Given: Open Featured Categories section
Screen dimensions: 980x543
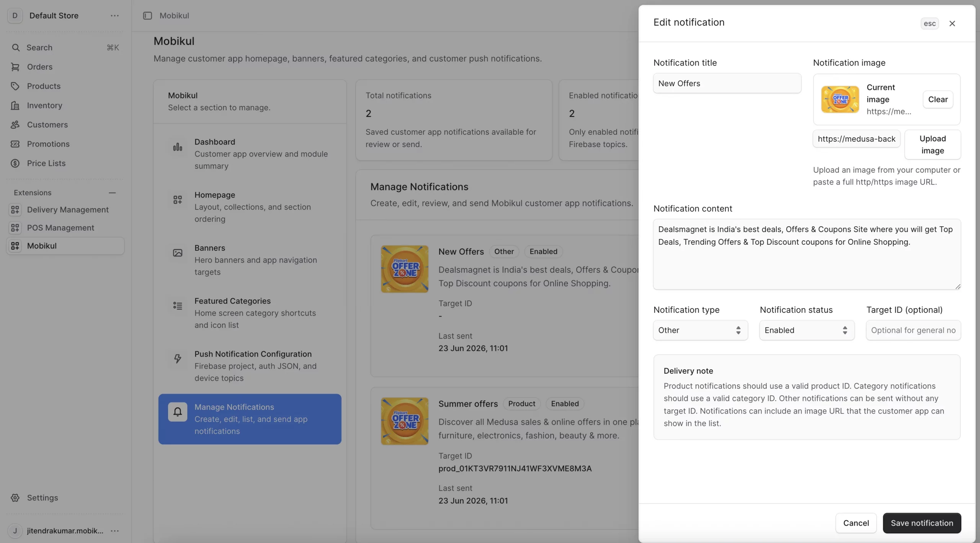Looking at the screenshot, I should point(250,313).
